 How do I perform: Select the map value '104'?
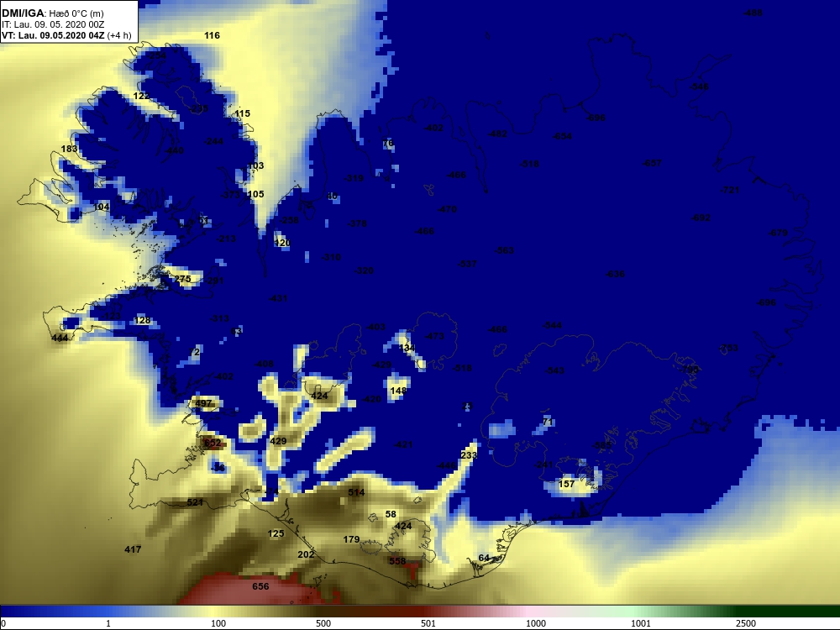[102, 207]
